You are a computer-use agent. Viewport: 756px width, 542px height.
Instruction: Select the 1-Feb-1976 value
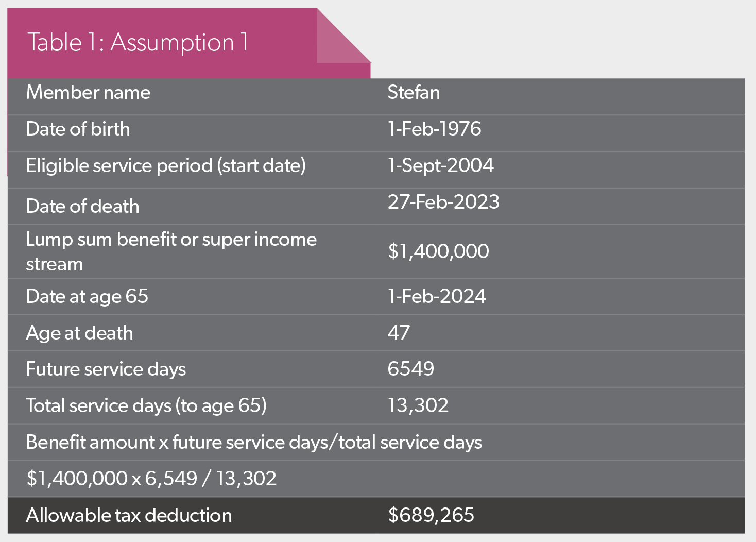(x=434, y=129)
